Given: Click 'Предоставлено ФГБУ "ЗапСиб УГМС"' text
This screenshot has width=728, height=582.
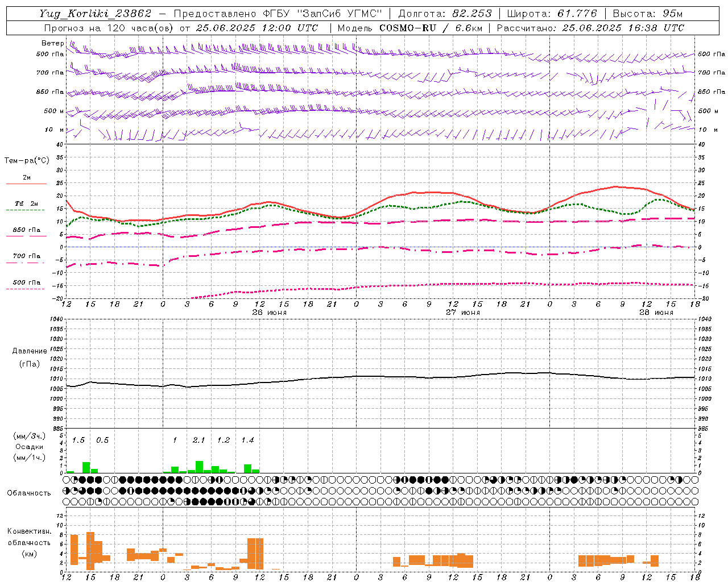Looking at the screenshot, I should point(278,14).
